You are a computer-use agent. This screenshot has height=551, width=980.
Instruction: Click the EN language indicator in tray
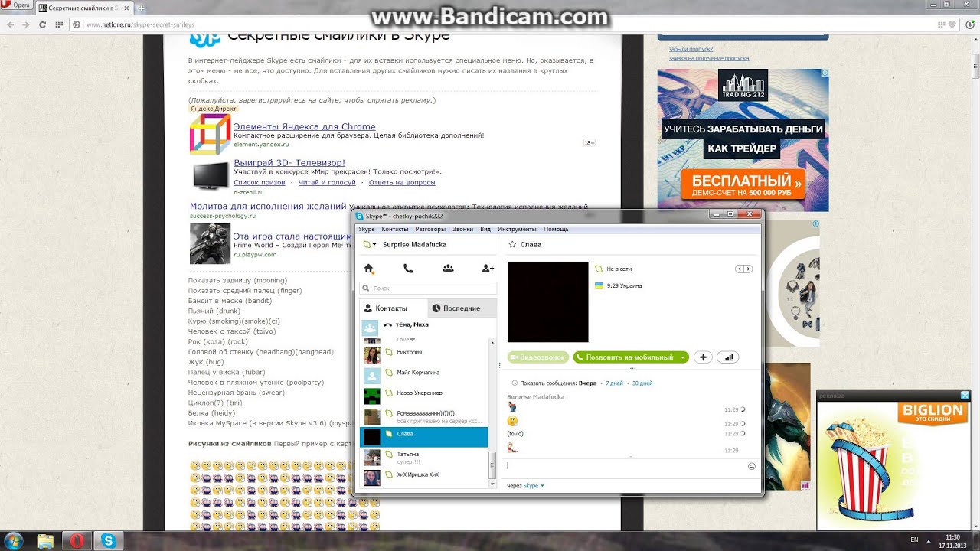click(x=914, y=540)
